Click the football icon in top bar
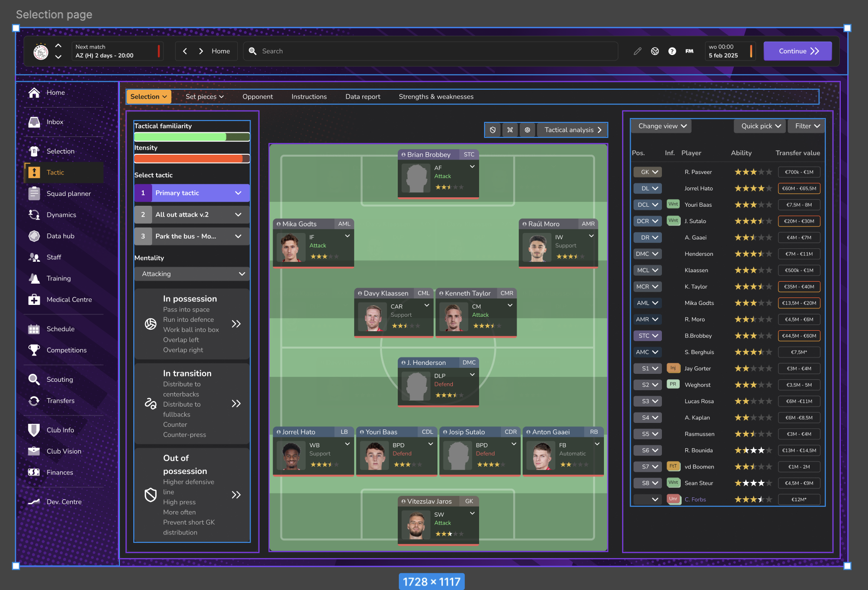Image resolution: width=868 pixels, height=590 pixels. [654, 51]
